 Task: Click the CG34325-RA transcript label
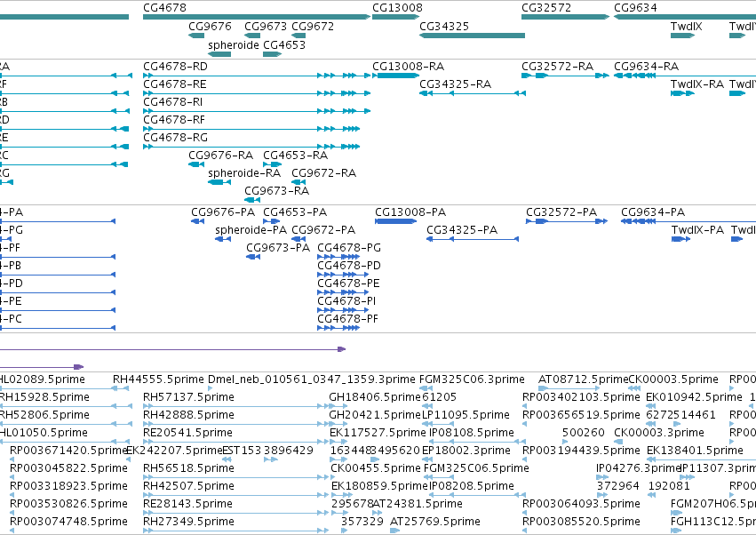coord(455,84)
